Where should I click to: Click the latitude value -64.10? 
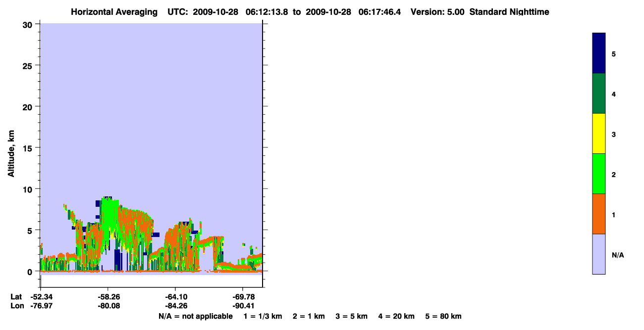175,297
